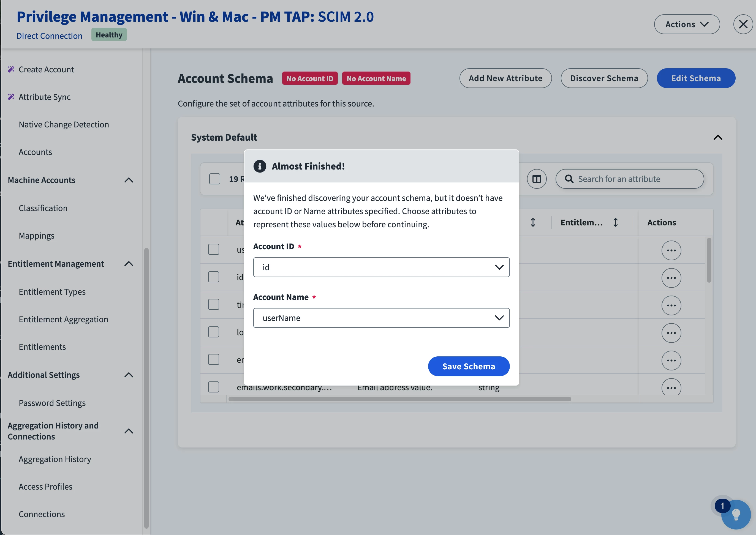Open Entitlement Types

[x=52, y=292]
